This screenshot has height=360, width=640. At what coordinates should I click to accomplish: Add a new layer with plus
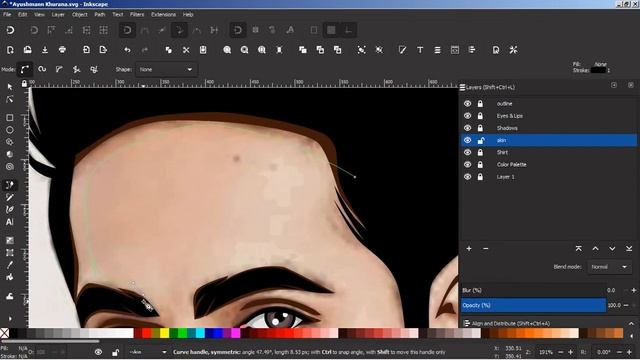point(469,249)
